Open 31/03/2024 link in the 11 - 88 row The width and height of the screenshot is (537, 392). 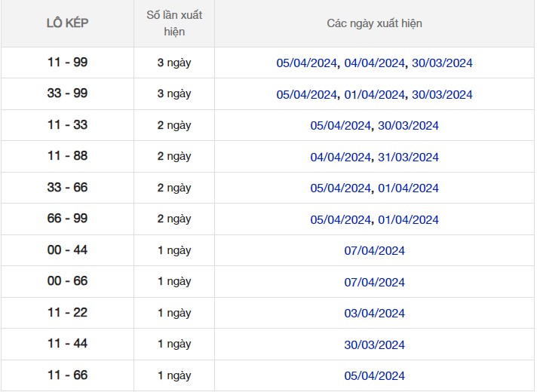(408, 158)
